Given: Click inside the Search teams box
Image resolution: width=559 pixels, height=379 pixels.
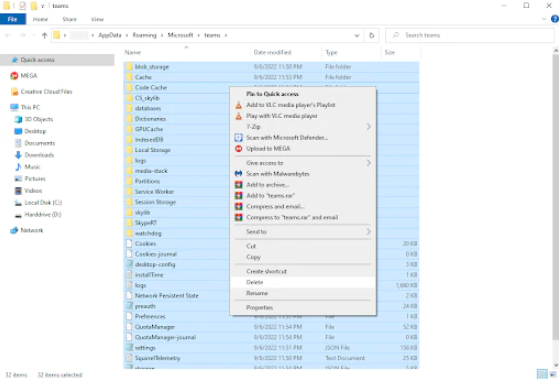Looking at the screenshot, I should point(470,35).
